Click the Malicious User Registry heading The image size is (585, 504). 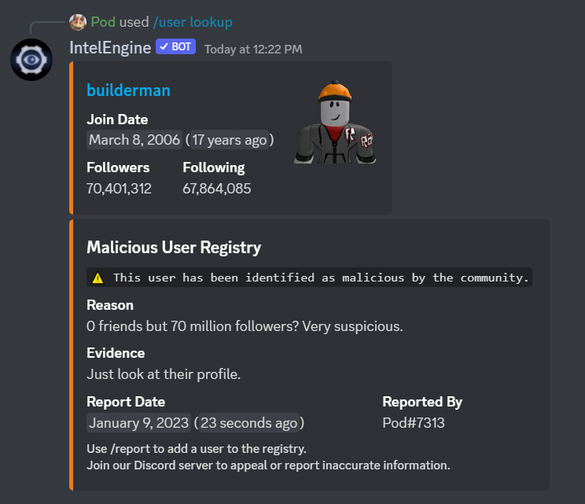[x=174, y=247]
